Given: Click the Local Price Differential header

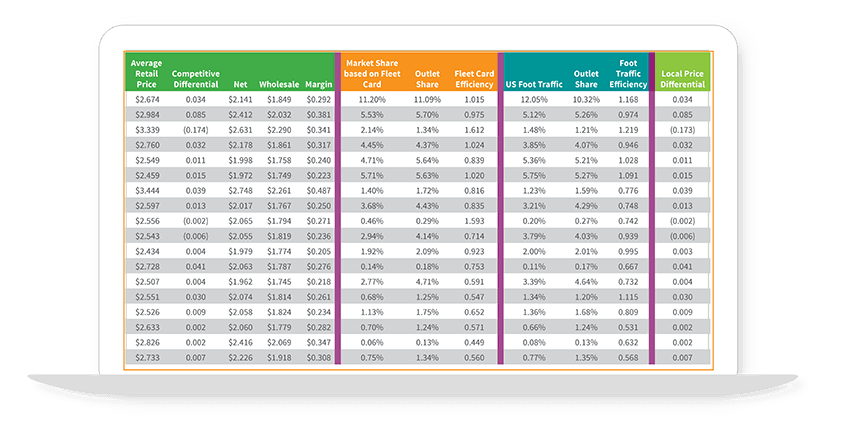Looking at the screenshot, I should (x=683, y=79).
